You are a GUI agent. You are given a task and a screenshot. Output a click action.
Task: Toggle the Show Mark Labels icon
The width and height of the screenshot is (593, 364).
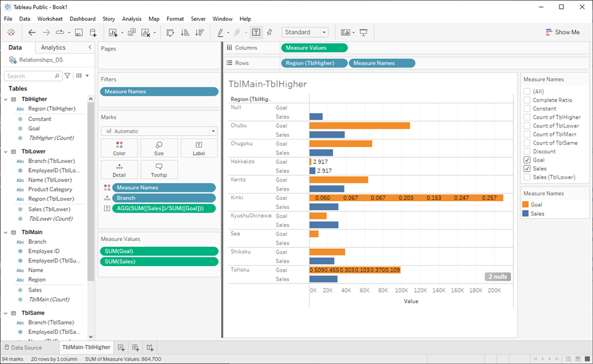click(x=256, y=33)
